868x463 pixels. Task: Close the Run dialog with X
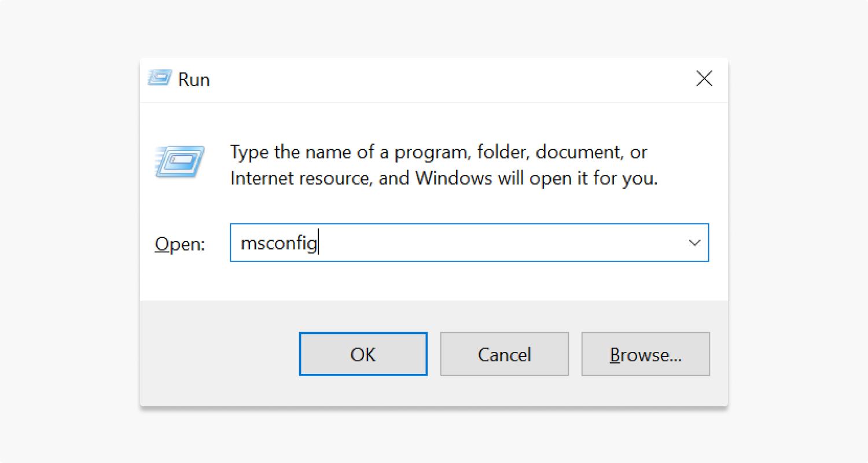(704, 79)
